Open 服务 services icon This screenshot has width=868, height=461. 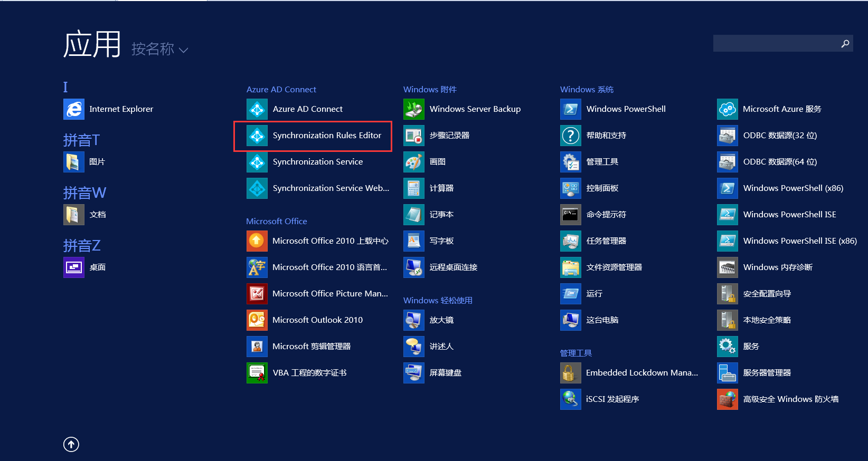tap(728, 347)
